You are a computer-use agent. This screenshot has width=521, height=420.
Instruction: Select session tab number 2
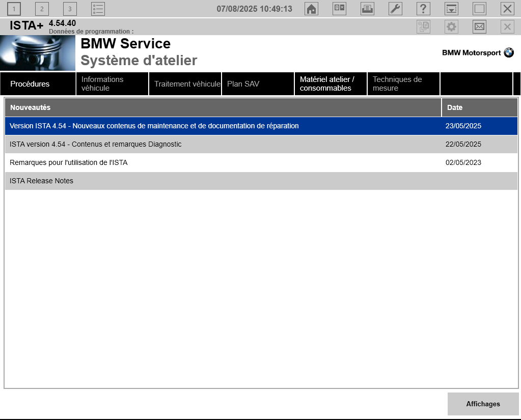42,9
